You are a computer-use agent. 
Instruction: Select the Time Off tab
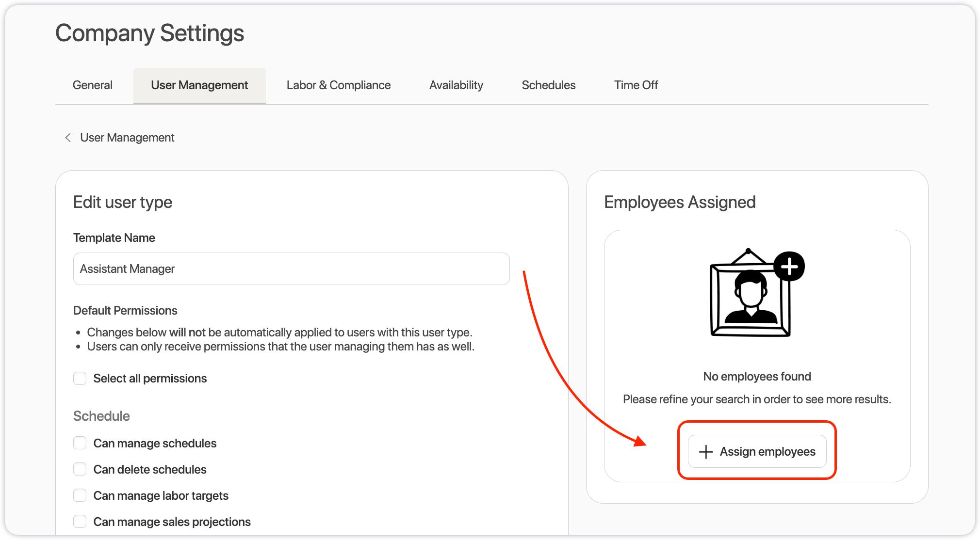tap(636, 85)
